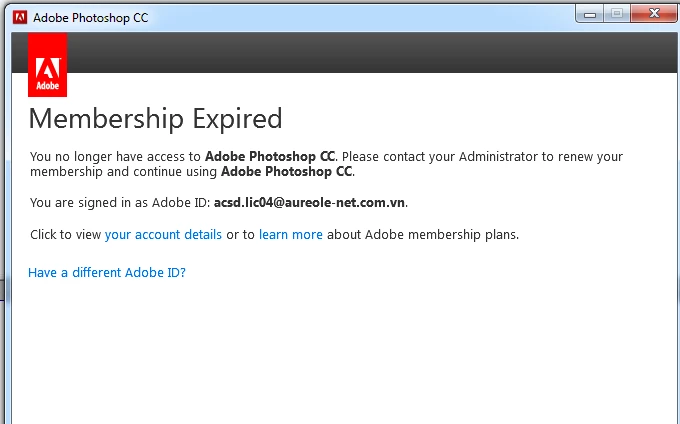Close the Adobe Photoshop CC window
The image size is (680, 424).
tap(654, 13)
